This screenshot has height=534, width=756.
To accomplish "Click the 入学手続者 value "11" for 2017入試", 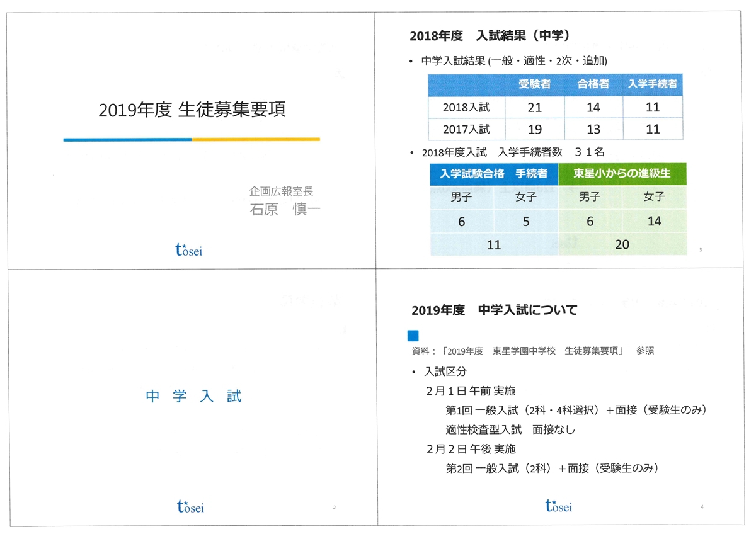I will (653, 129).
